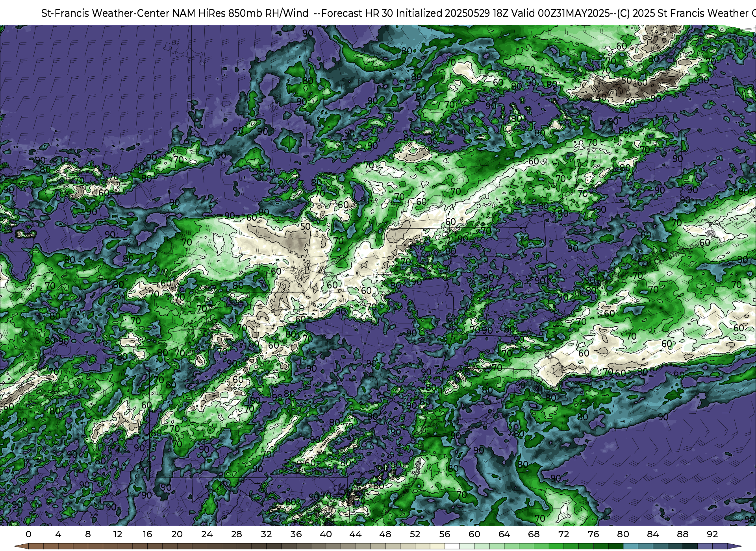Click "Forecast HR 30" in the title
This screenshot has width=756, height=551.
pyautogui.click(x=357, y=13)
